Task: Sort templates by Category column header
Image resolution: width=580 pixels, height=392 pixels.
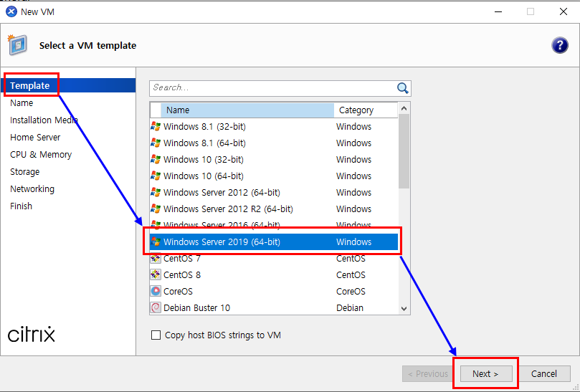Action: pyautogui.click(x=366, y=110)
